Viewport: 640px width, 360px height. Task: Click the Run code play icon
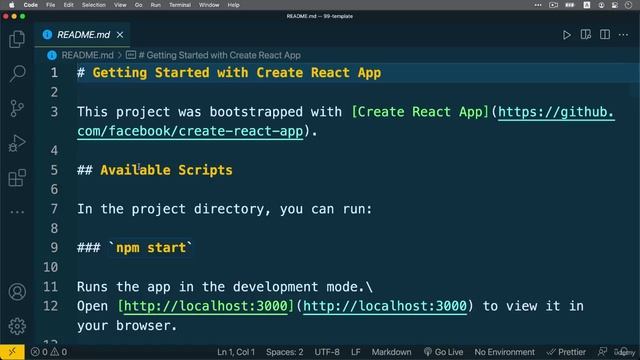click(567, 35)
